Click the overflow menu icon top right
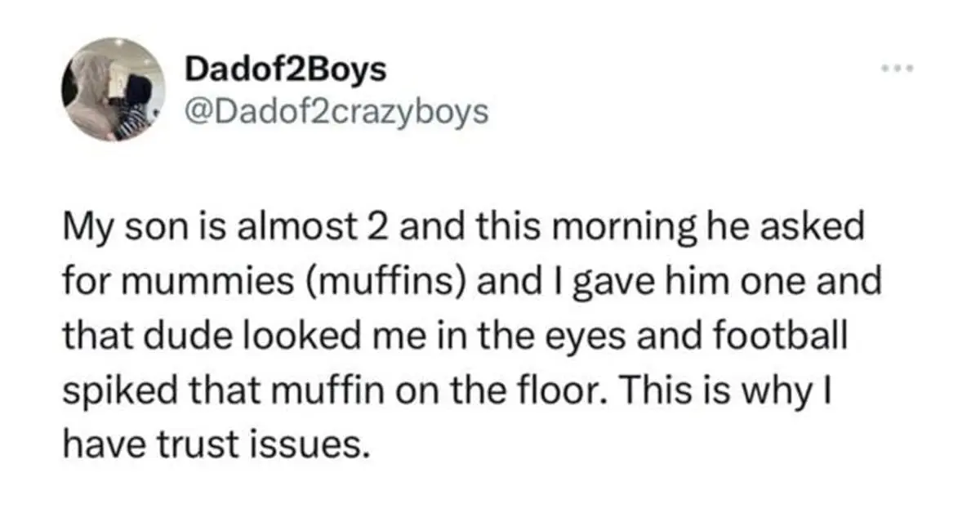 (x=895, y=69)
